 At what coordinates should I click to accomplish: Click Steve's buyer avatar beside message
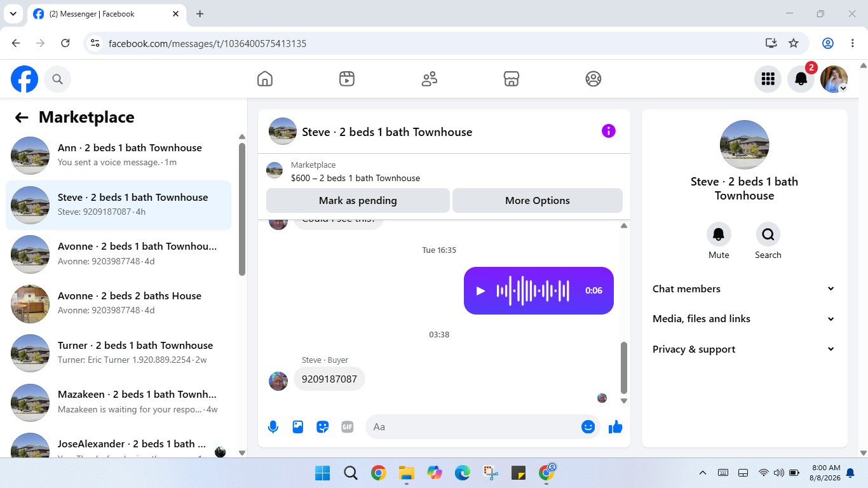point(278,381)
